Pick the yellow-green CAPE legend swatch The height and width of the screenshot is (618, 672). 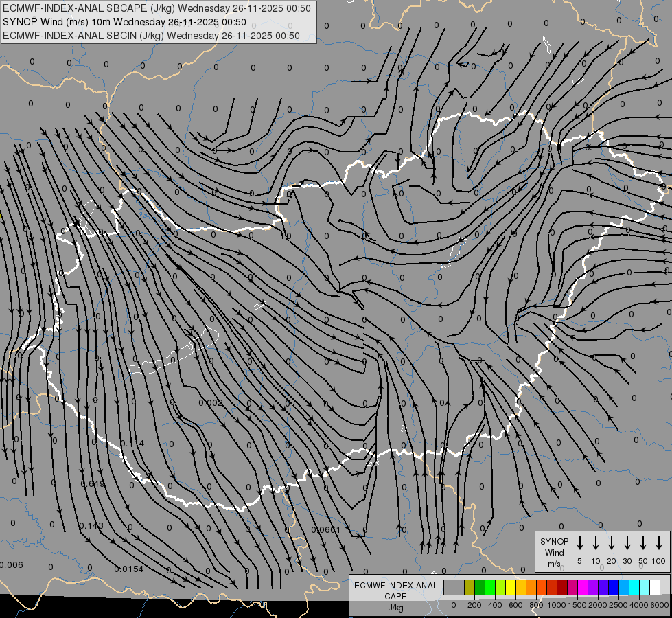coord(500,587)
